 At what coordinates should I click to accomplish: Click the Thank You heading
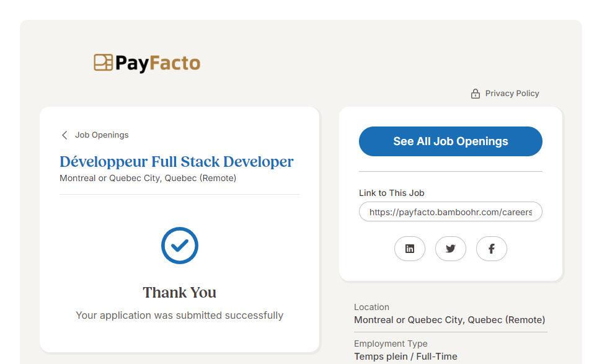(179, 293)
